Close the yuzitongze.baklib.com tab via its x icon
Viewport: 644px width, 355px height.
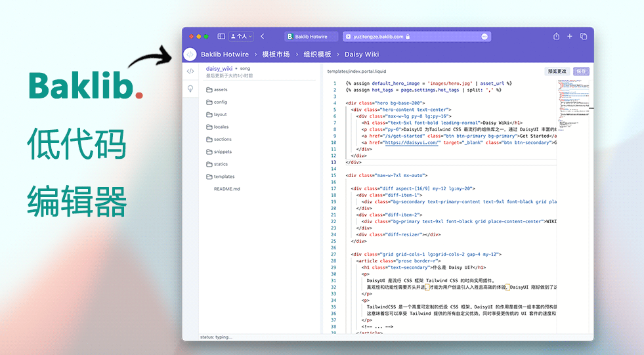349,37
